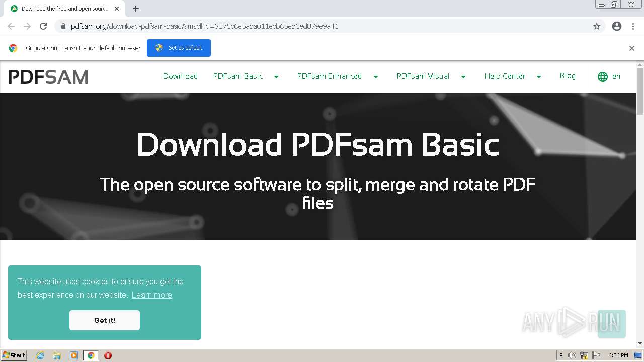Bookmark this page with the star icon
644x362 pixels.
pos(597,26)
